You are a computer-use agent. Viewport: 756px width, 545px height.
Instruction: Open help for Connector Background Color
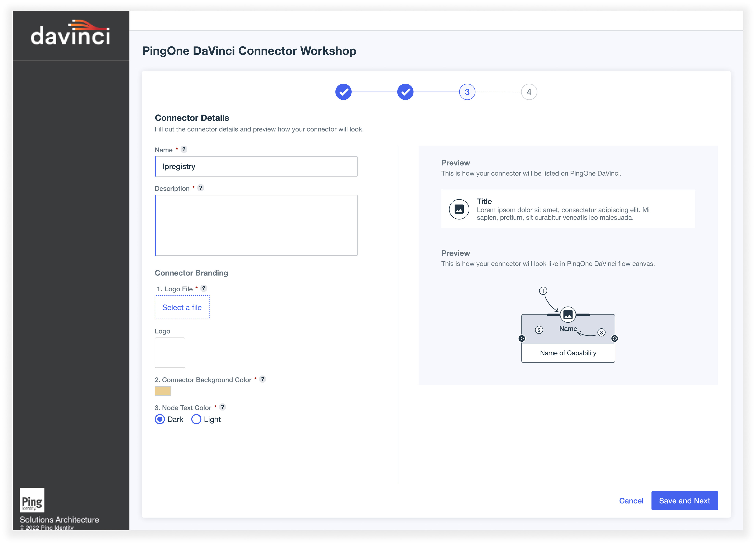263,379
